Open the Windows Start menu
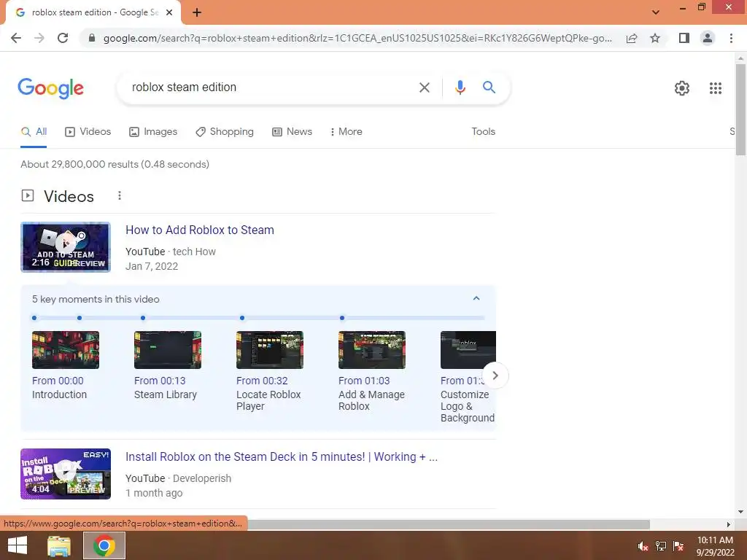Viewport: 747px width, 560px height. (18, 545)
